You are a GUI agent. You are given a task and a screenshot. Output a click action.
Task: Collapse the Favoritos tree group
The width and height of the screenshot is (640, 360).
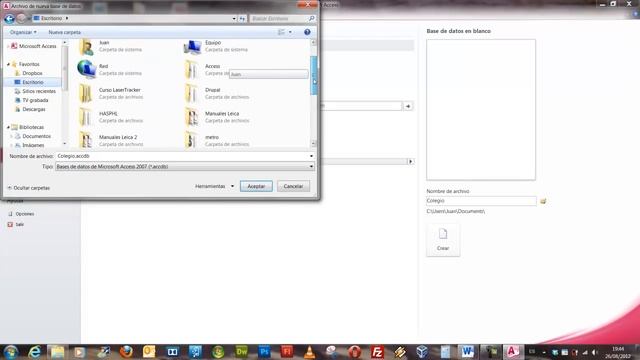[8, 64]
